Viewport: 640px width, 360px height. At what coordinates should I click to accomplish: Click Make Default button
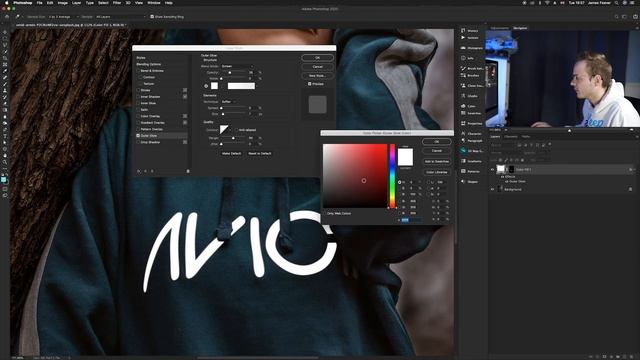(x=231, y=153)
